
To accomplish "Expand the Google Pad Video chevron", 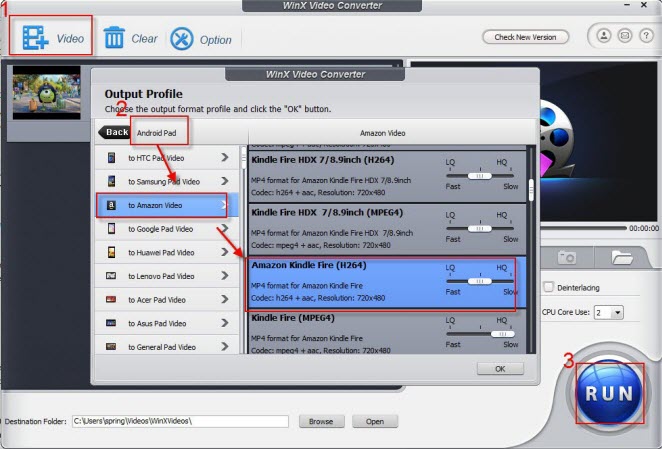I will [225, 229].
